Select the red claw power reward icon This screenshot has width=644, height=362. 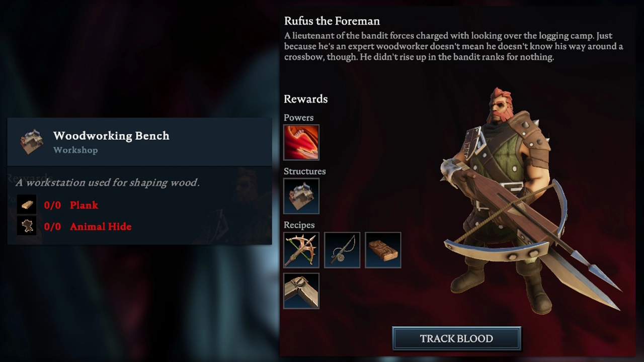click(x=301, y=142)
